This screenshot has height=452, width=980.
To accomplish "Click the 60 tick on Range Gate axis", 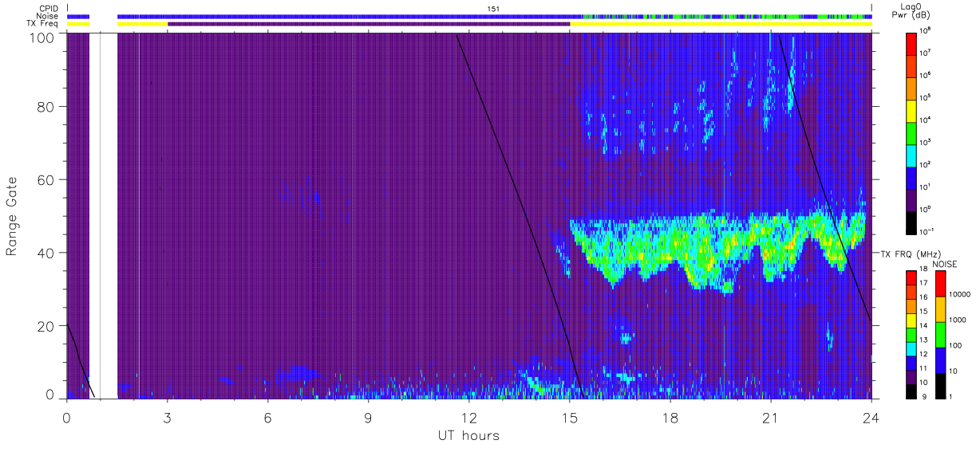I will [x=45, y=179].
